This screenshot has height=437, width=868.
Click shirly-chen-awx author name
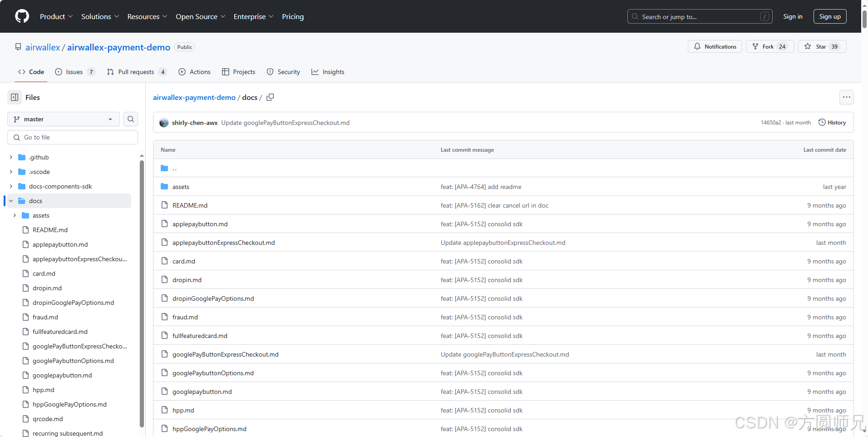195,123
